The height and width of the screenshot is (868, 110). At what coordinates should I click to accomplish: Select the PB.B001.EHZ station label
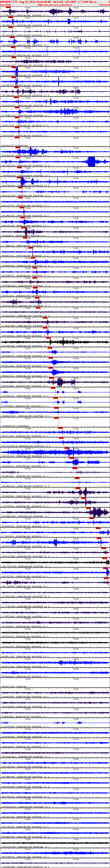25,656
